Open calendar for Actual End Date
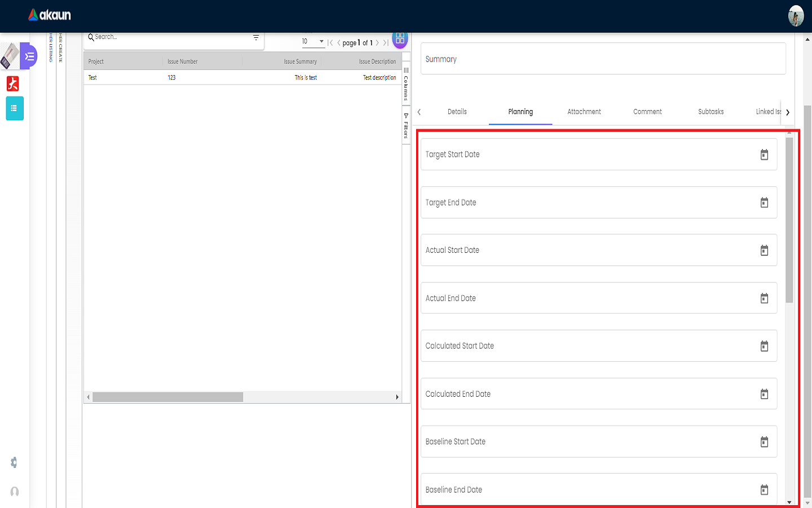Screen dimensions: 812x508 click(x=764, y=298)
